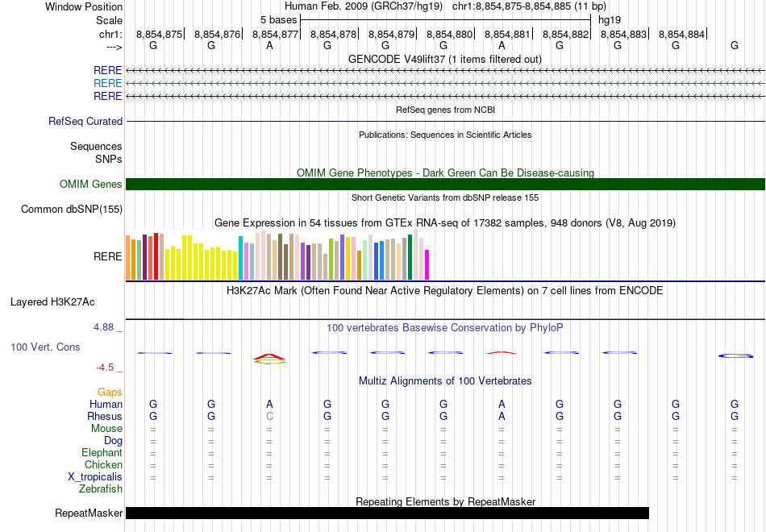Select the Rhesus alignment row label
Viewport: 766px width, 532px height.
point(105,416)
